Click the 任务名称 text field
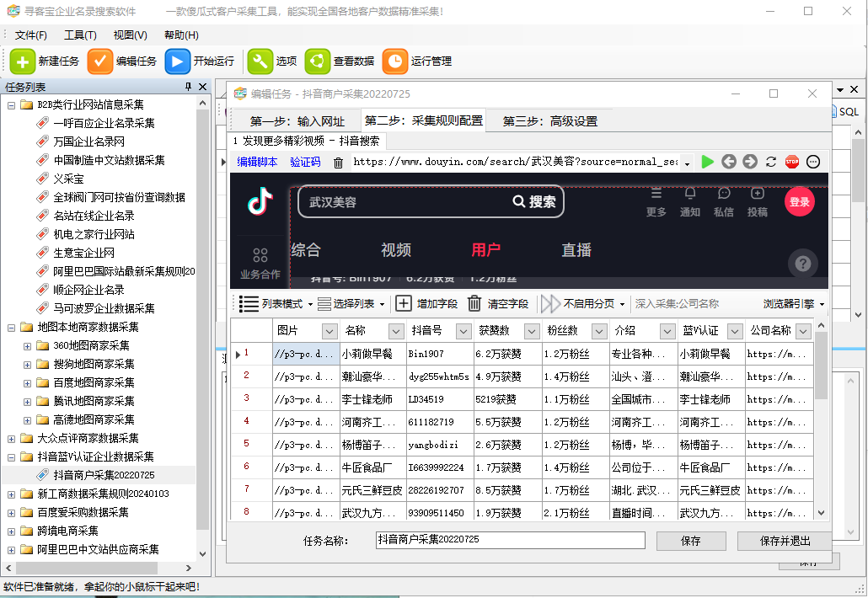 coord(510,541)
